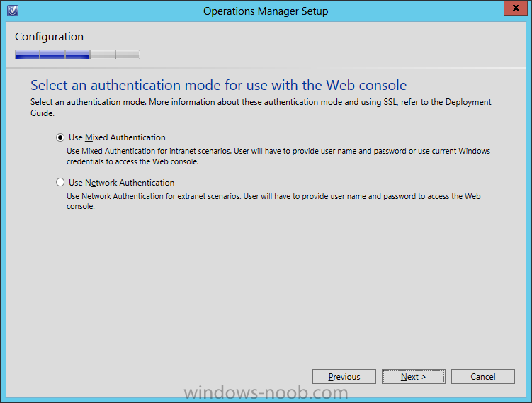Click the Deployment Guide instruction paragraph

point(261,108)
